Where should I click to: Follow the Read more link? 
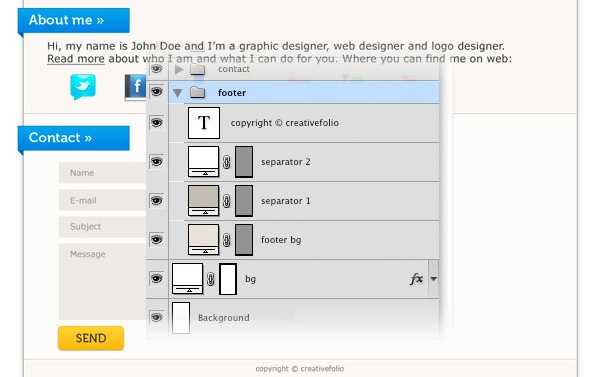76,59
